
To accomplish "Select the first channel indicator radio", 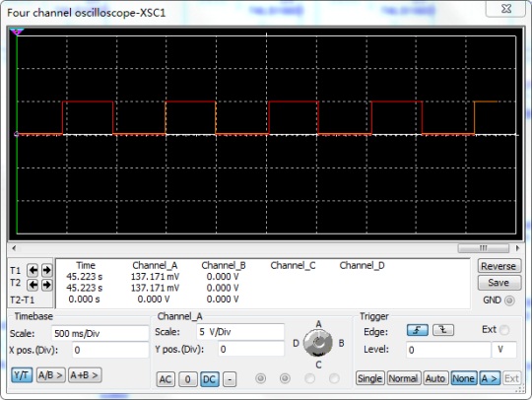I will (x=260, y=378).
